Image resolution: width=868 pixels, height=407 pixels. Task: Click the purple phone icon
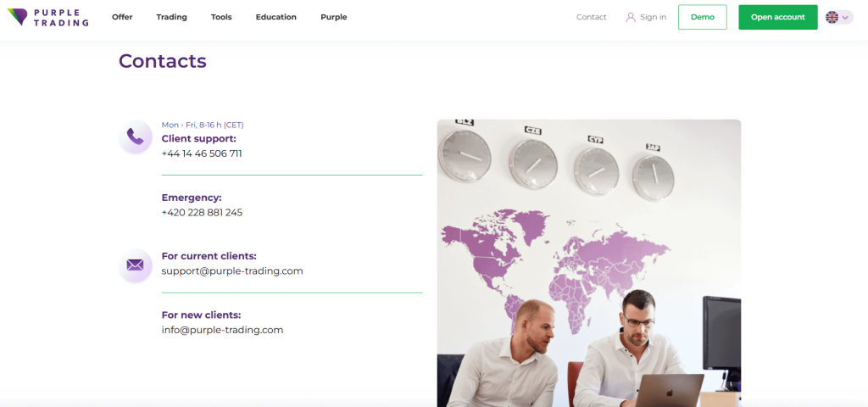click(x=135, y=137)
